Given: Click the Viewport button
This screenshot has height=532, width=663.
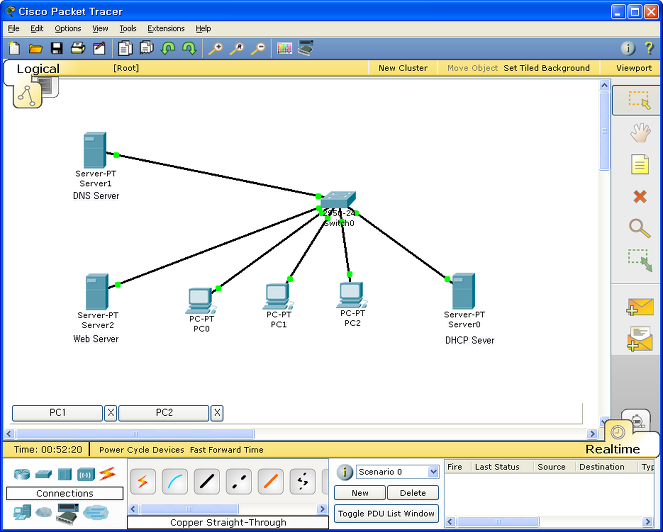Looking at the screenshot, I should coord(633,68).
